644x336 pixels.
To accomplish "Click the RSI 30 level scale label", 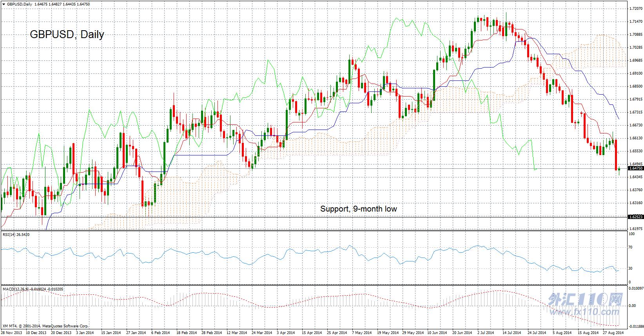I will click(x=630, y=269).
